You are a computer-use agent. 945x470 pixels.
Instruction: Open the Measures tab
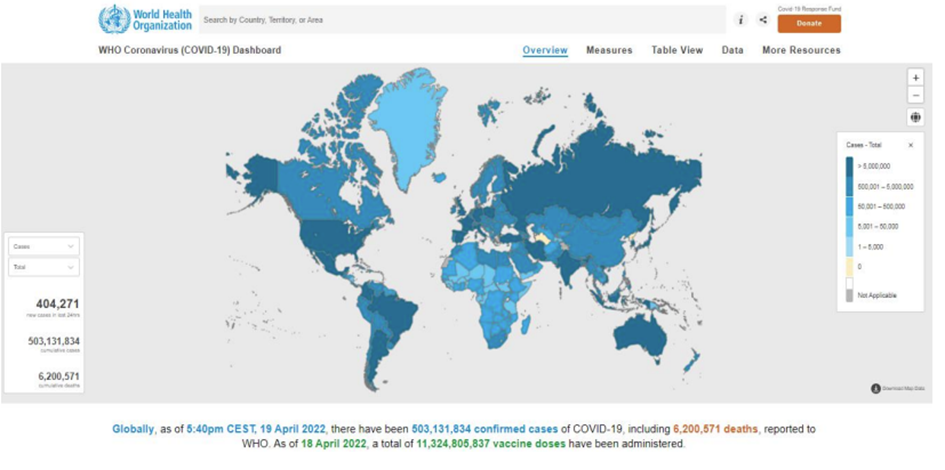pos(609,51)
